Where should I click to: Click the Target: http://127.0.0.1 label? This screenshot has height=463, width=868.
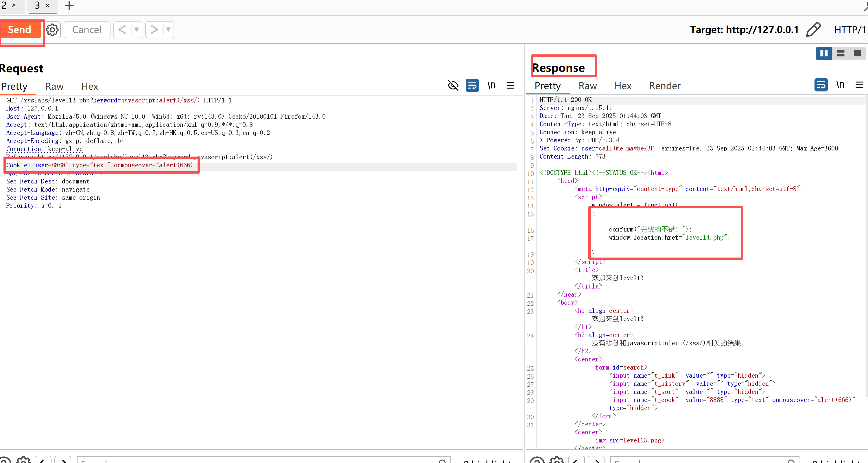click(x=744, y=30)
